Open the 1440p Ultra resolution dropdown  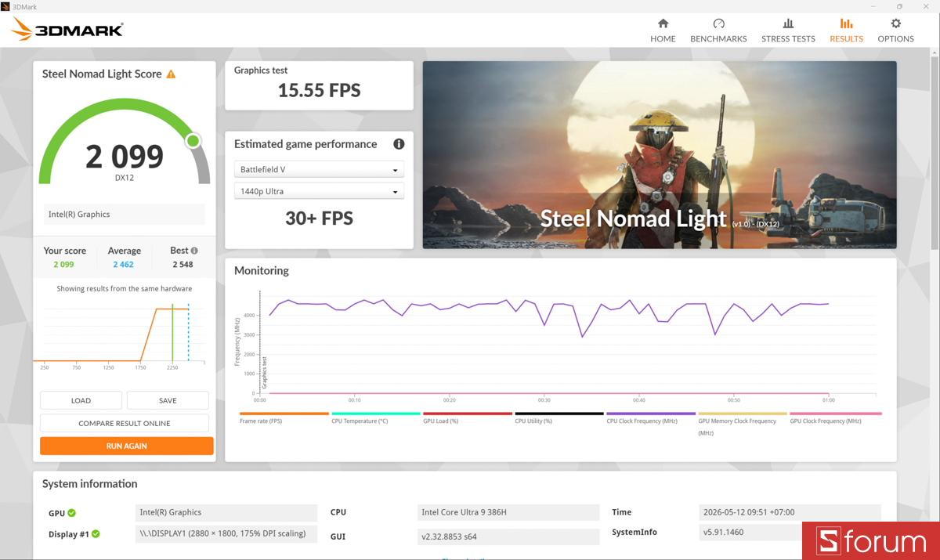(319, 192)
